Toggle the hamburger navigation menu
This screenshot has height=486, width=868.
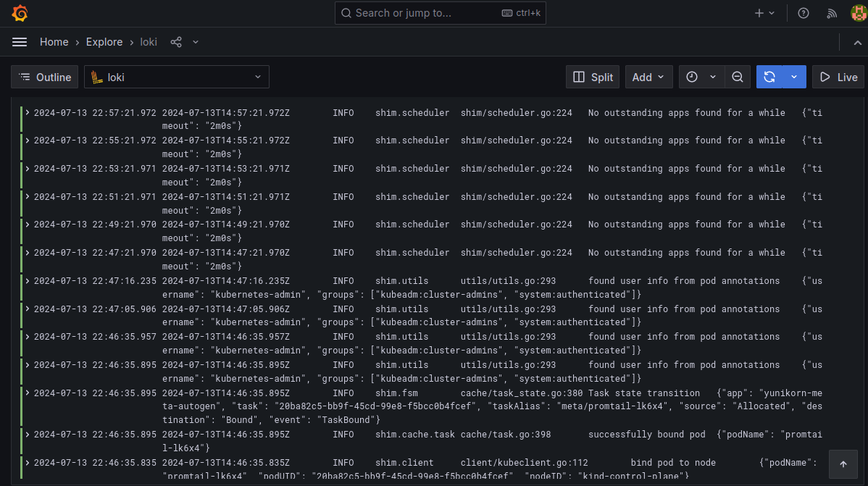coord(20,42)
